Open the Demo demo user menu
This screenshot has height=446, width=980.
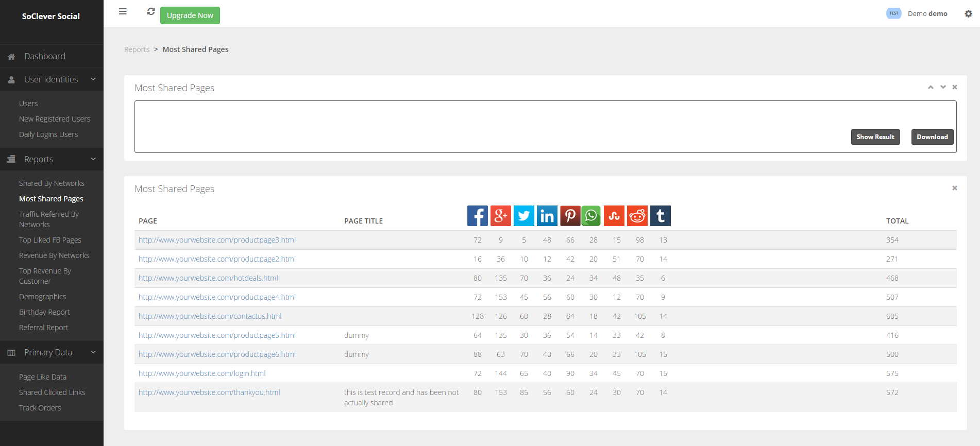pyautogui.click(x=927, y=13)
